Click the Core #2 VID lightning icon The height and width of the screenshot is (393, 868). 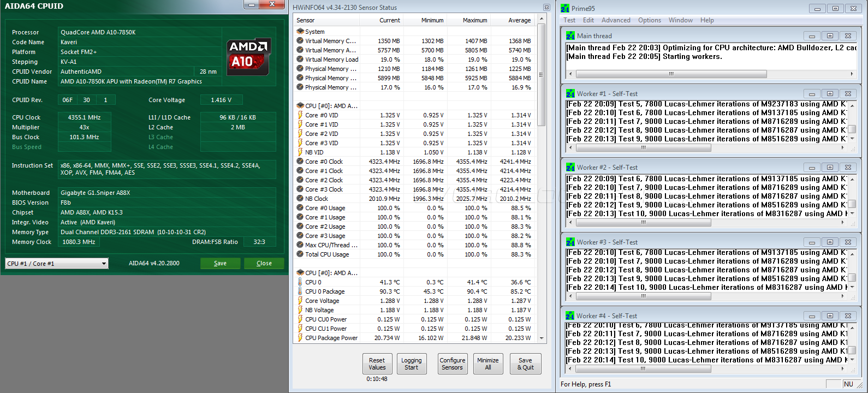pyautogui.click(x=300, y=134)
